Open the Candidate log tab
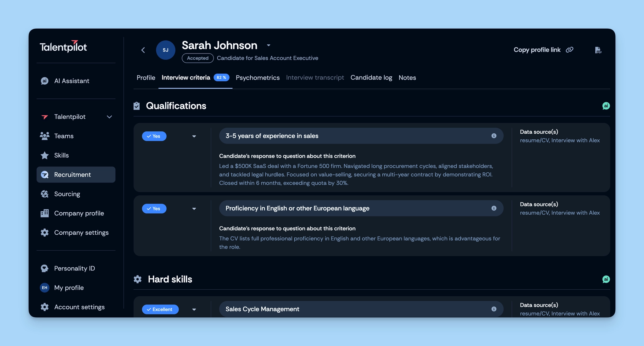The width and height of the screenshot is (644, 346). point(371,78)
